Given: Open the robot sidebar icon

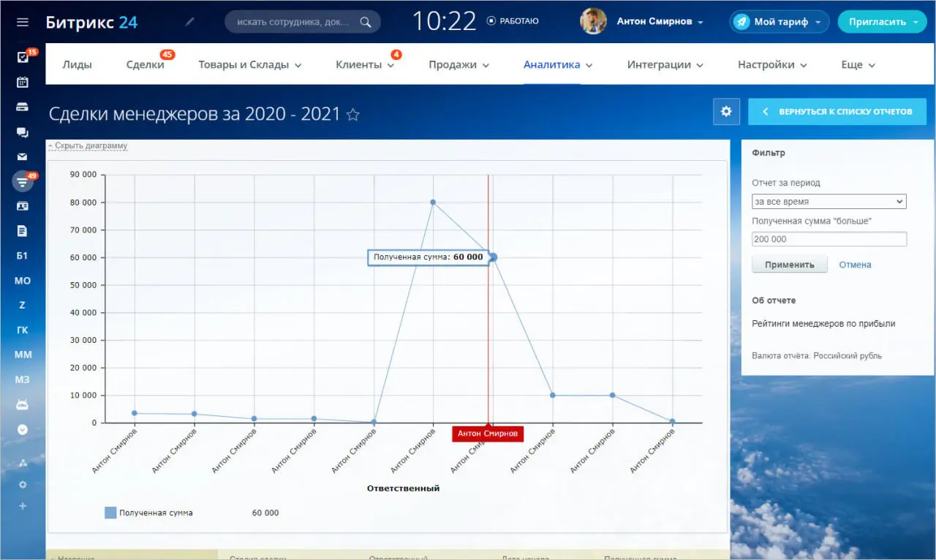Looking at the screenshot, I should (x=23, y=404).
